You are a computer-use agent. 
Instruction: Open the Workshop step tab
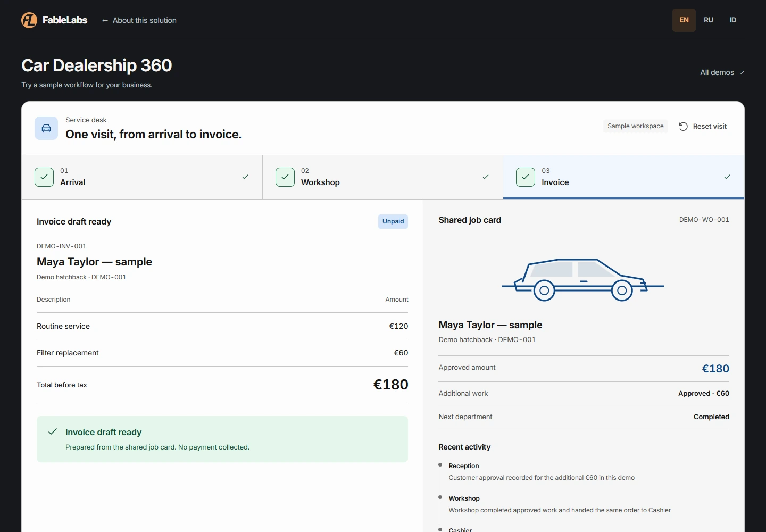[382, 177]
